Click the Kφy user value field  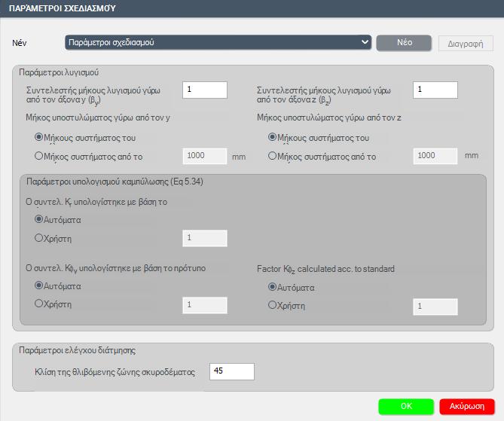[x=205, y=305]
